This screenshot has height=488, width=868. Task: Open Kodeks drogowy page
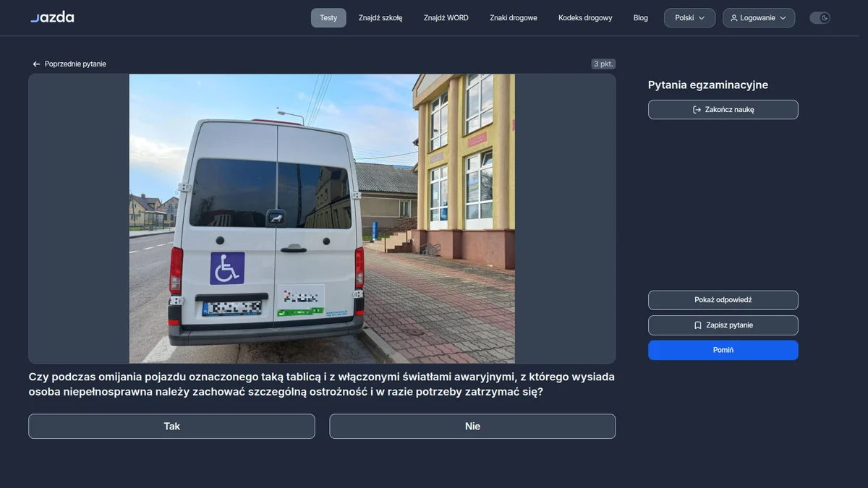(x=585, y=18)
